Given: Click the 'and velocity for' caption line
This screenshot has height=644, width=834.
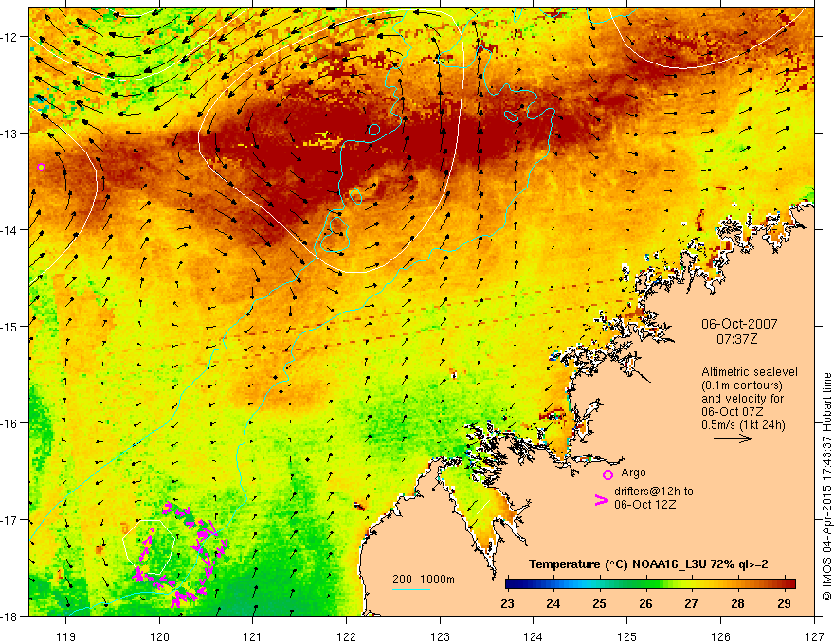Looking at the screenshot, I should click(x=742, y=399).
